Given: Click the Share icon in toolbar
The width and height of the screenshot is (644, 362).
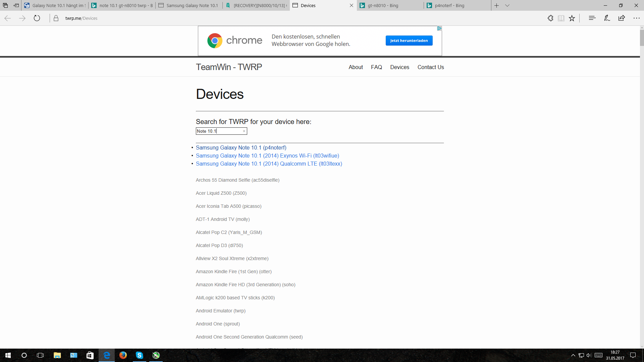Looking at the screenshot, I should pyautogui.click(x=622, y=18).
